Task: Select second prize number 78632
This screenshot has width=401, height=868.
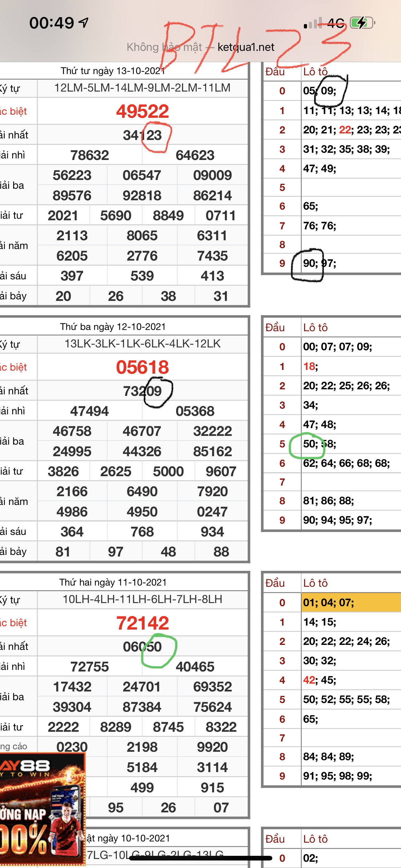Action: (x=90, y=155)
